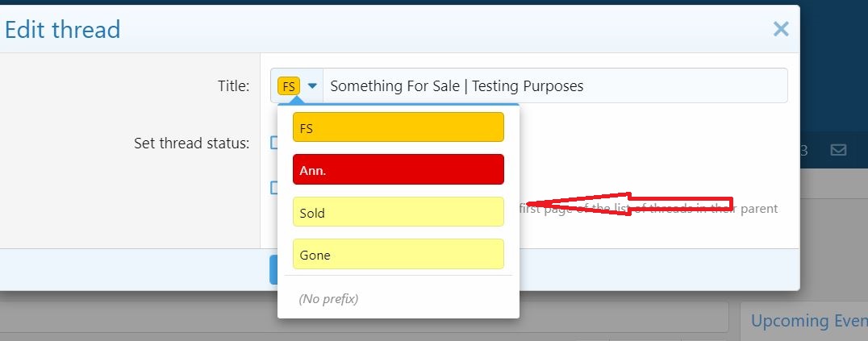
Task: Click the FS prefix badge in title field
Action: tap(288, 86)
